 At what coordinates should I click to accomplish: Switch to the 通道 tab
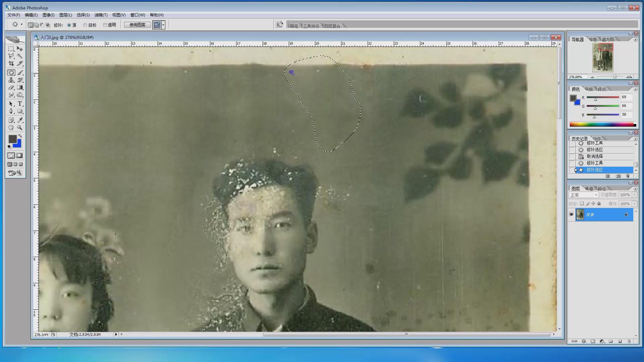[589, 188]
